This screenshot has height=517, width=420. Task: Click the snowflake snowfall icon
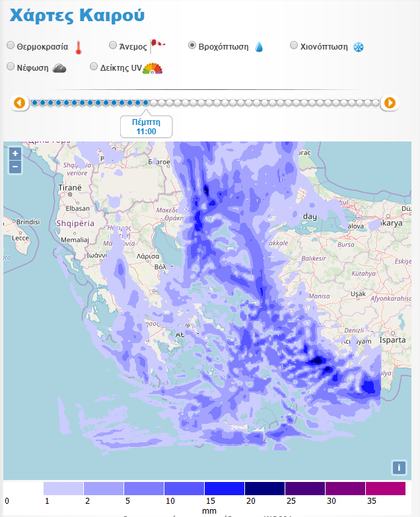coord(359,47)
